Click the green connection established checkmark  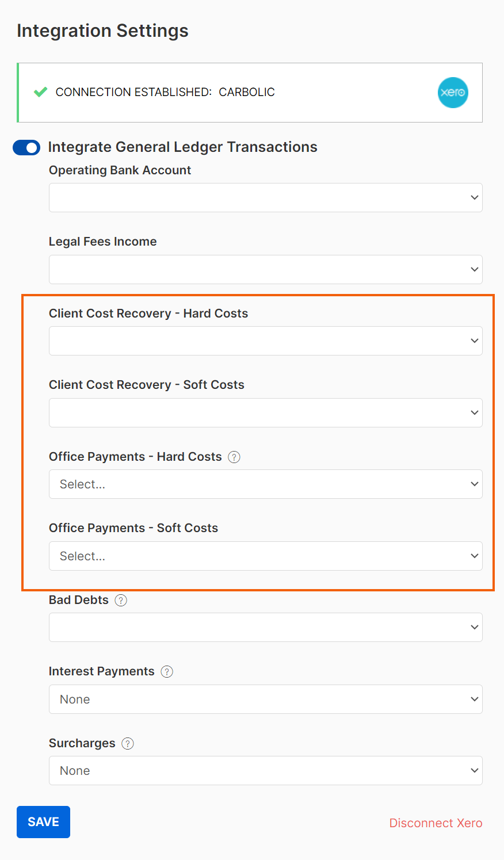pos(40,92)
